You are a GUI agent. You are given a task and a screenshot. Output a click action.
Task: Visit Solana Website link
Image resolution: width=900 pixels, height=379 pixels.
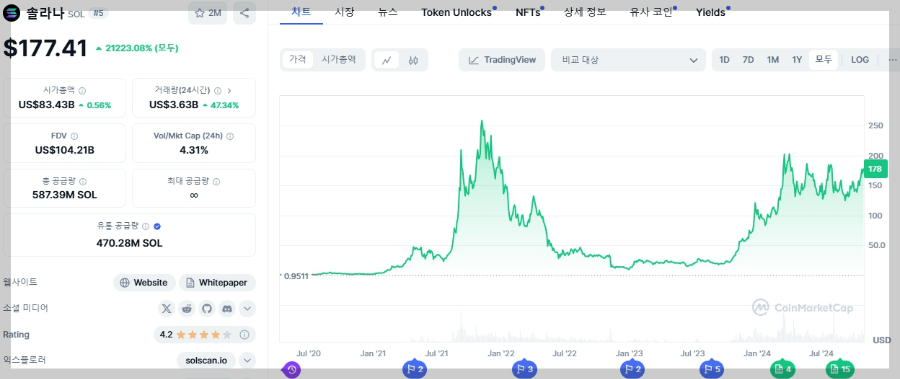pos(144,283)
